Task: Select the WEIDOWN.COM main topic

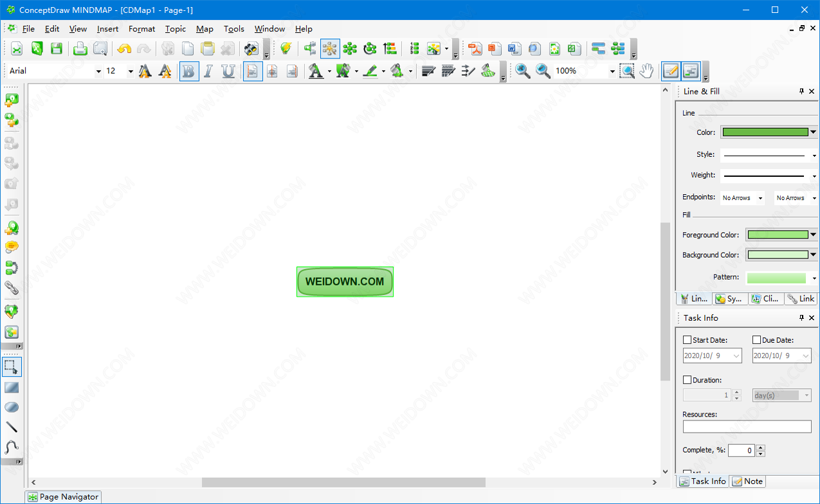Action: point(345,282)
